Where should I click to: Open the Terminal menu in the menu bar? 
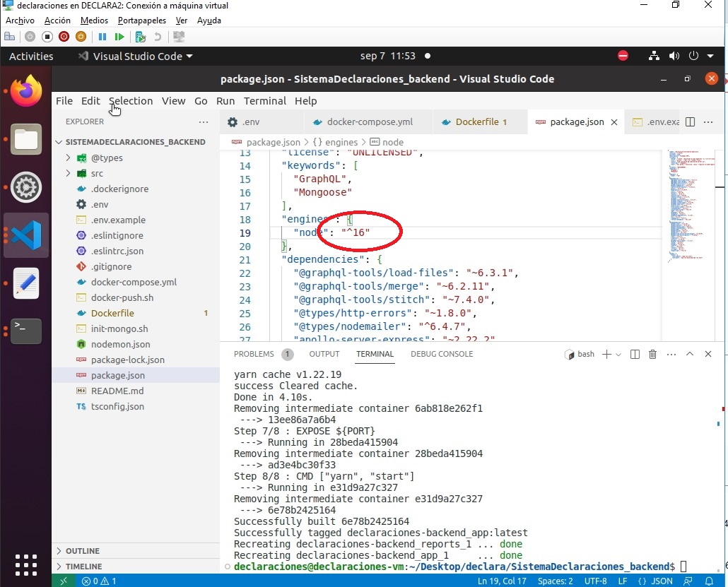(264, 101)
